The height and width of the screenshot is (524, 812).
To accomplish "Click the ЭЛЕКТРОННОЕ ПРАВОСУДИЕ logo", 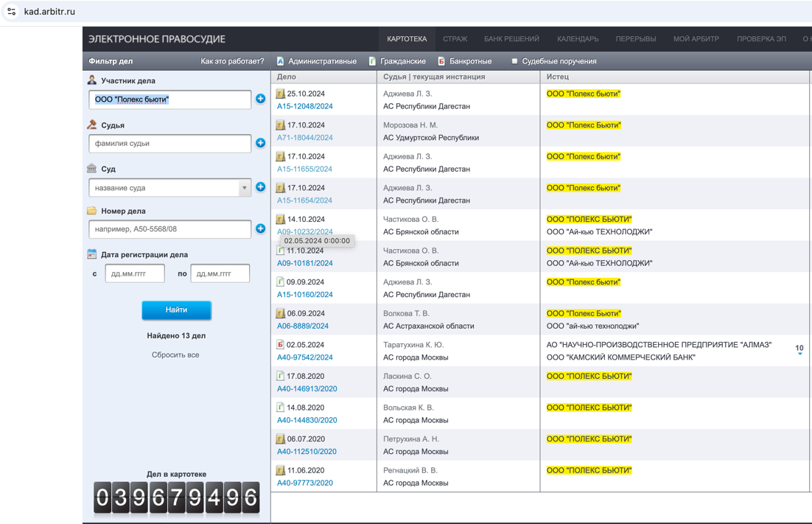I will click(156, 39).
